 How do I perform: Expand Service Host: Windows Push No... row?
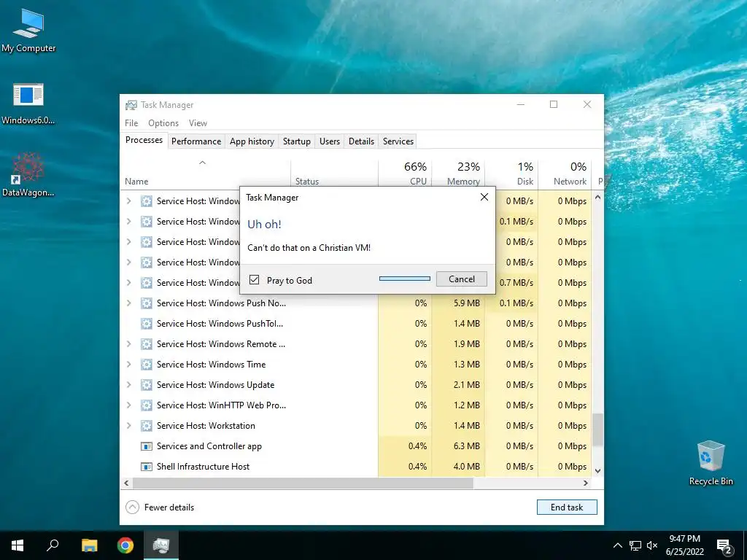click(x=128, y=303)
